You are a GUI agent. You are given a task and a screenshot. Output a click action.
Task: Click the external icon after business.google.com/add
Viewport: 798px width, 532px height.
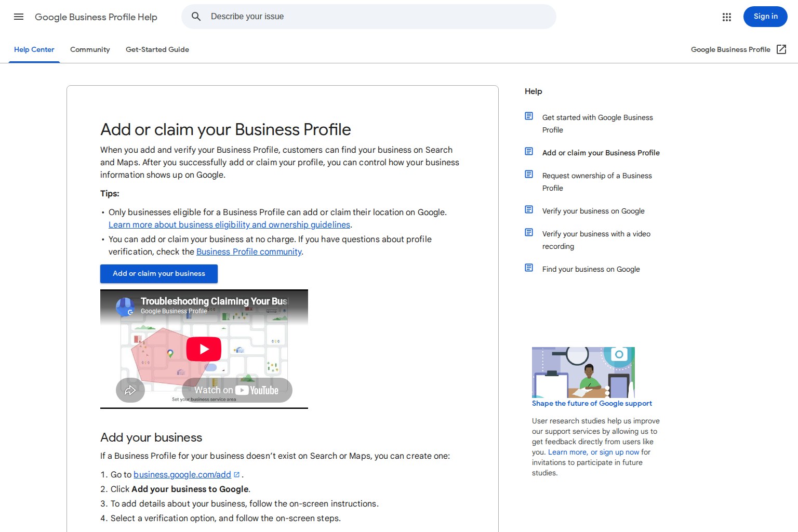(236, 474)
